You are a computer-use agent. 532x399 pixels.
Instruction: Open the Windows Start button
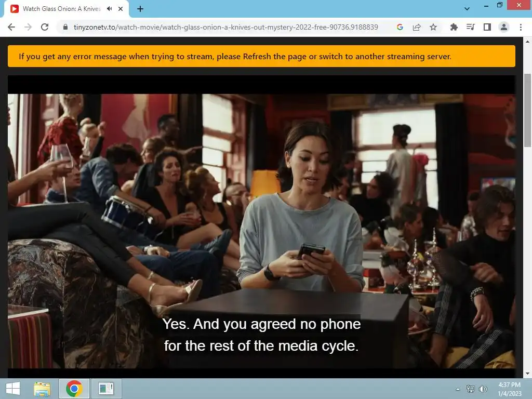click(13, 389)
